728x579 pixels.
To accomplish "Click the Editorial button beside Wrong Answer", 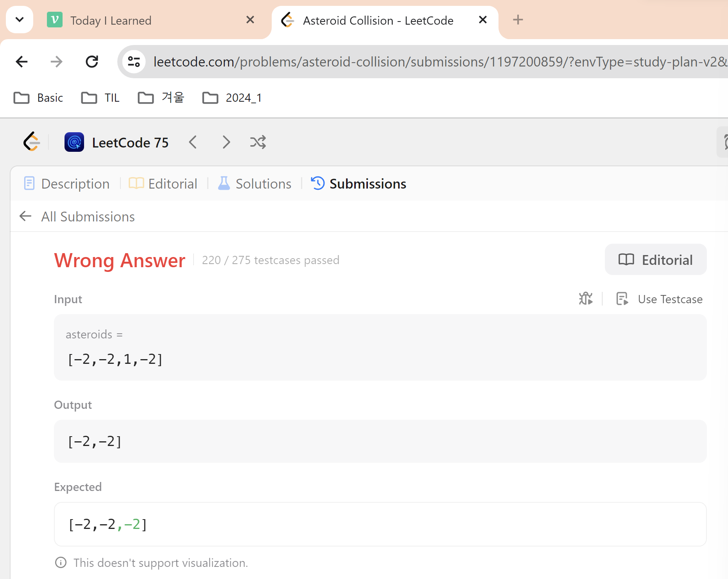I will (x=656, y=259).
